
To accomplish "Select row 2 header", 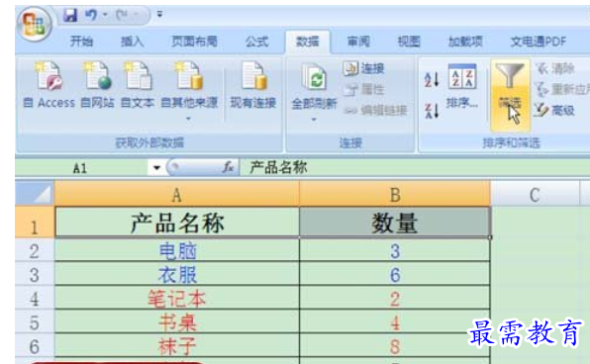I will (x=35, y=250).
